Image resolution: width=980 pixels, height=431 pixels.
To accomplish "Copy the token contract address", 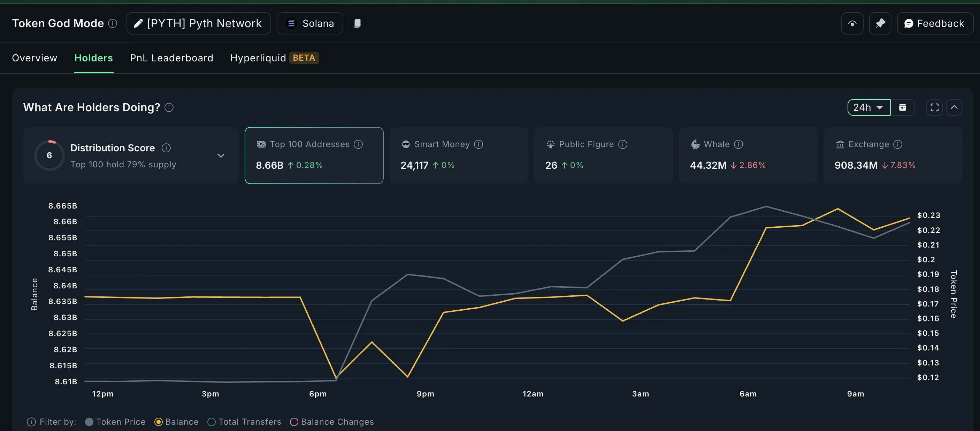I will click(x=357, y=23).
